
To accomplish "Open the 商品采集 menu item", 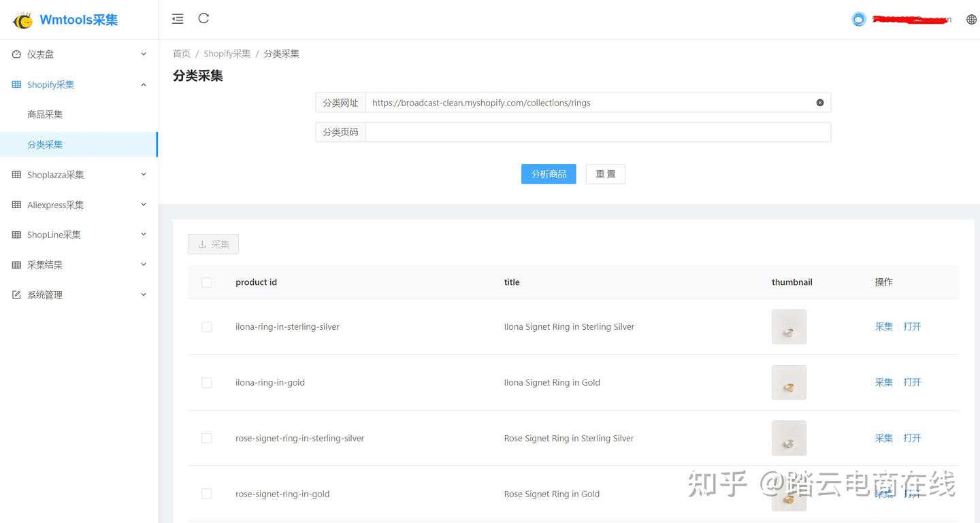I will tap(45, 114).
